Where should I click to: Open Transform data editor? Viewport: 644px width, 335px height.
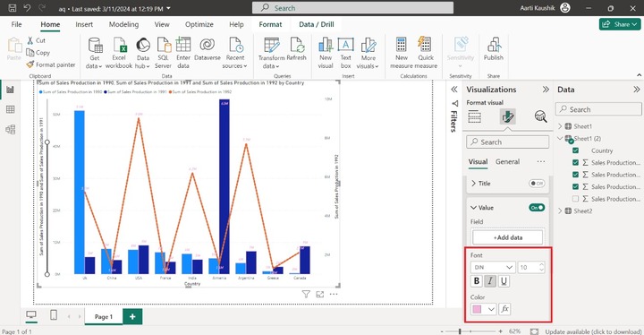(x=272, y=53)
